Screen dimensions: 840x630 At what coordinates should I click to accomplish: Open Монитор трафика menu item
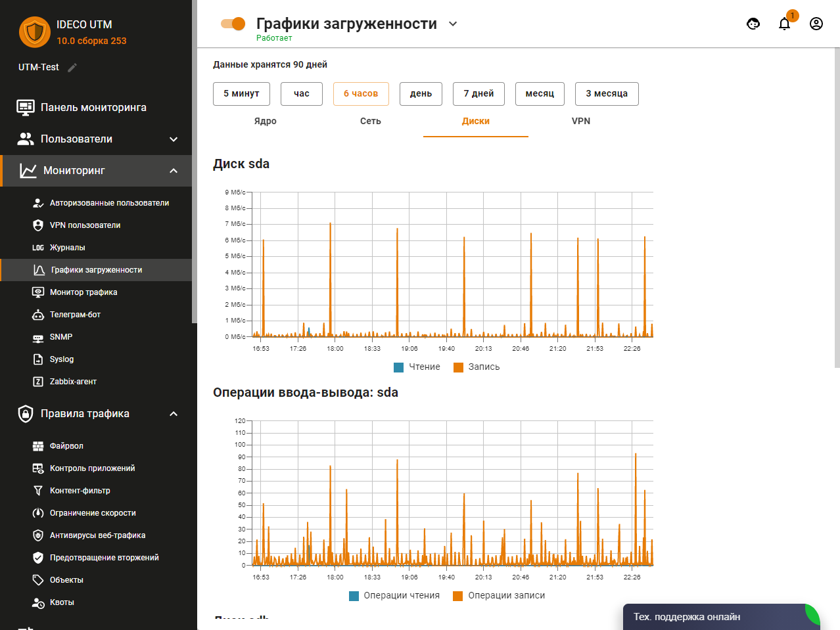(96, 292)
